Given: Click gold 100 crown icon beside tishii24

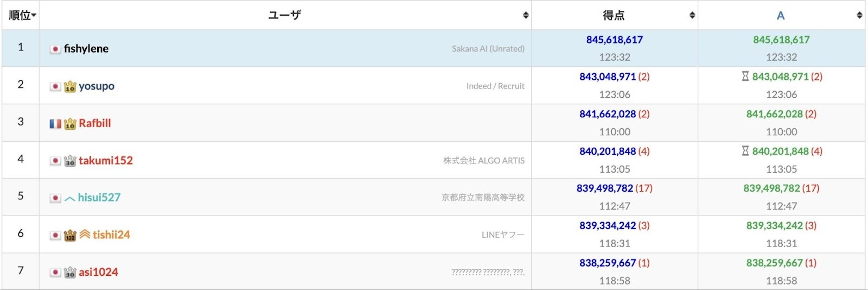Looking at the screenshot, I should point(70,235).
